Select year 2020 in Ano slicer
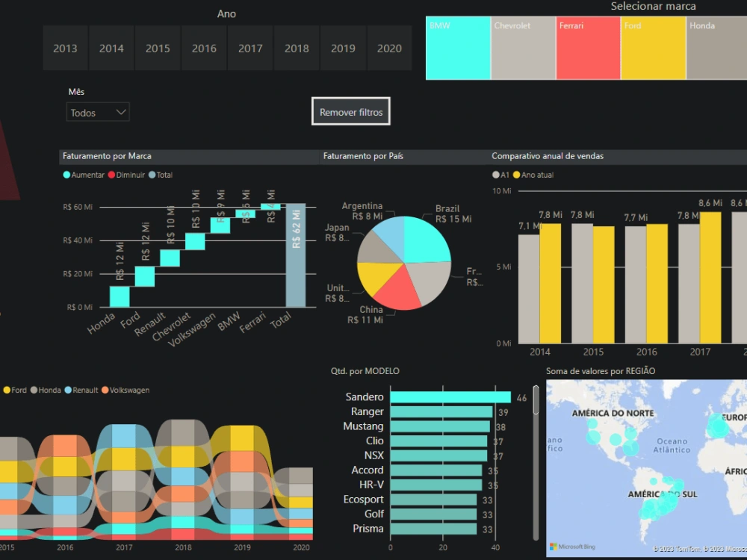 pos(389,48)
